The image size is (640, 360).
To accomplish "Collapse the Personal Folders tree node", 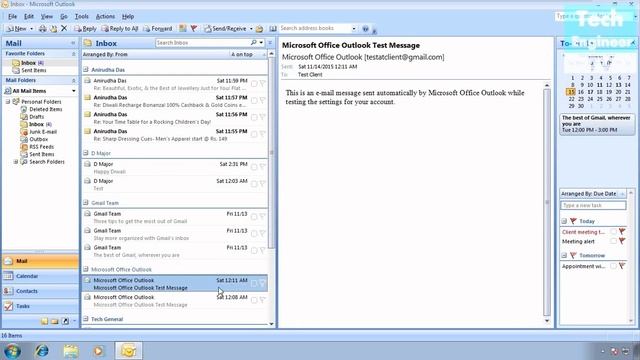I will coord(7,102).
